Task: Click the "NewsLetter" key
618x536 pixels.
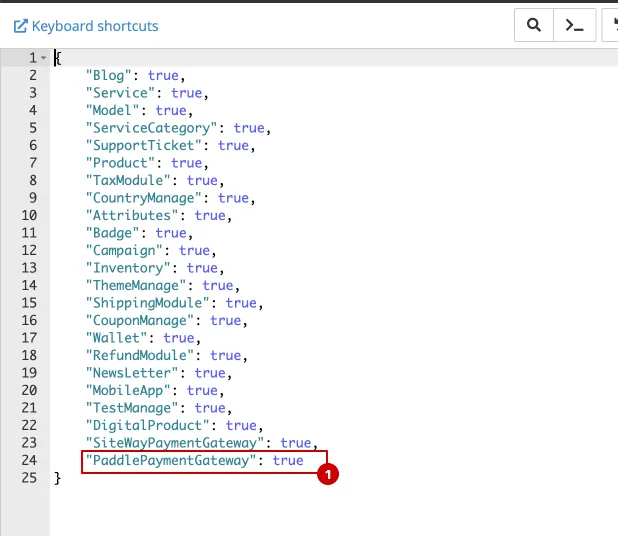Action: pos(132,373)
